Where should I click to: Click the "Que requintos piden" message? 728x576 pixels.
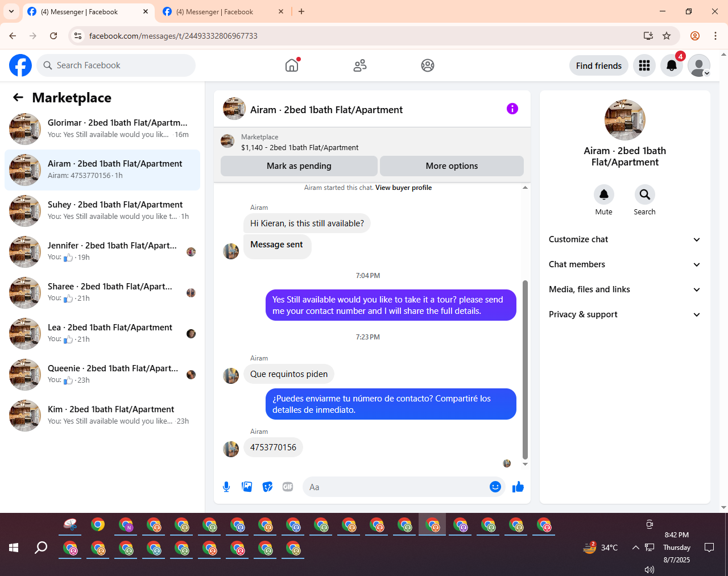[289, 374]
